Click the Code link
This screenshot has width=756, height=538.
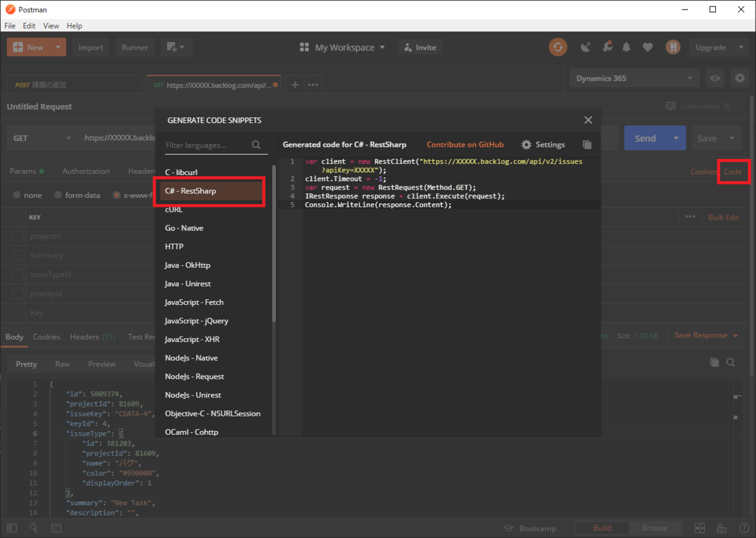(732, 171)
